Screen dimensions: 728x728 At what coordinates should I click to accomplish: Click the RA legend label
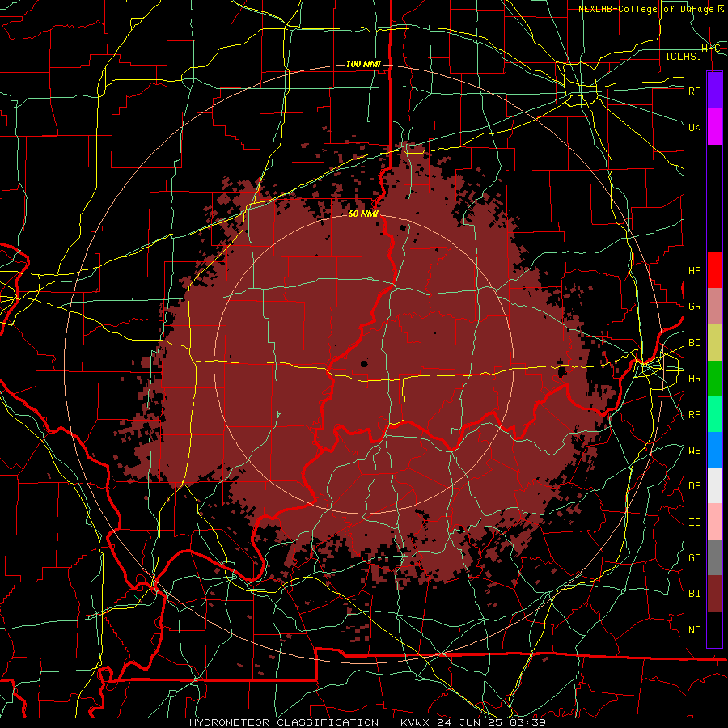[695, 415]
